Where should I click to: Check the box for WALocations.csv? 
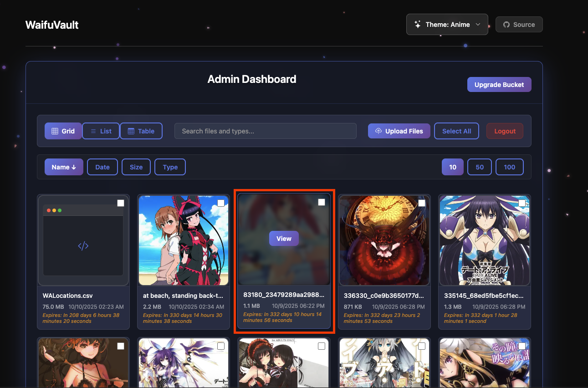[121, 203]
